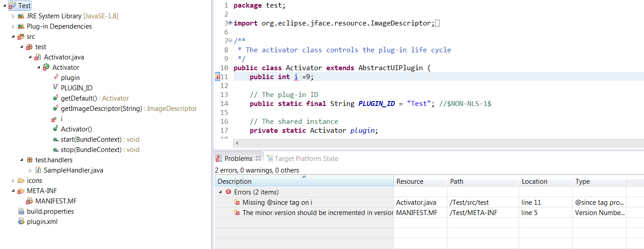The width and height of the screenshot is (644, 249).
Task: Switch to the Target Platform State tab
Action: click(x=303, y=158)
